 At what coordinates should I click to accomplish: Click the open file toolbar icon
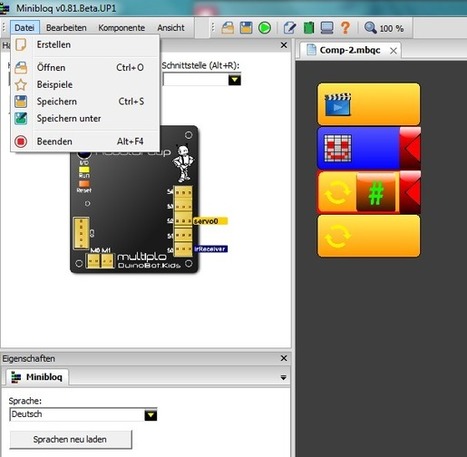(228, 28)
